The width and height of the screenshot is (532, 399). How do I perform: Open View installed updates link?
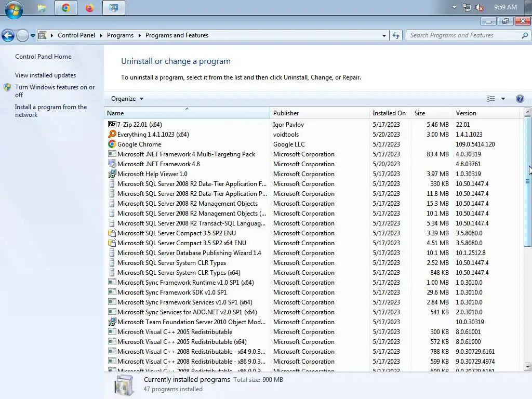46,75
